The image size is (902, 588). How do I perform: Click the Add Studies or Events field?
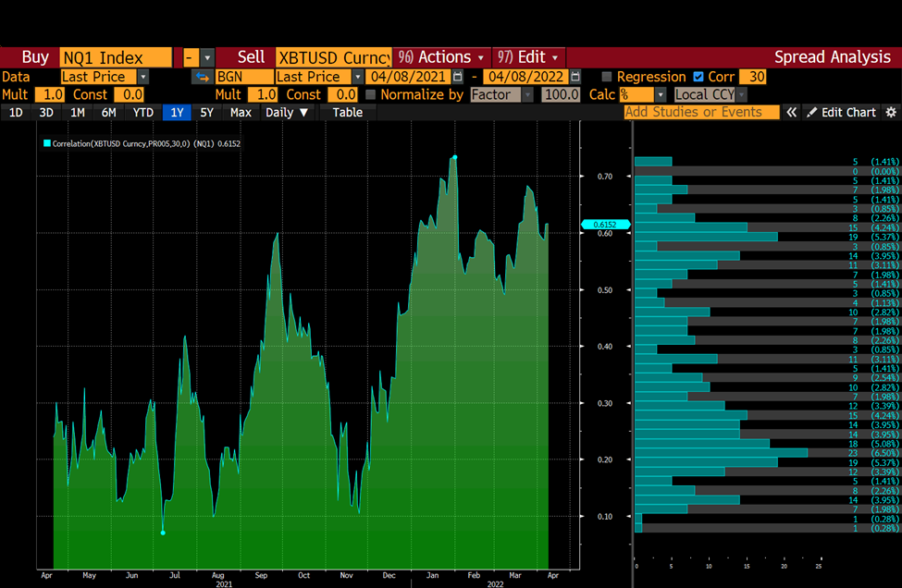pyautogui.click(x=702, y=112)
